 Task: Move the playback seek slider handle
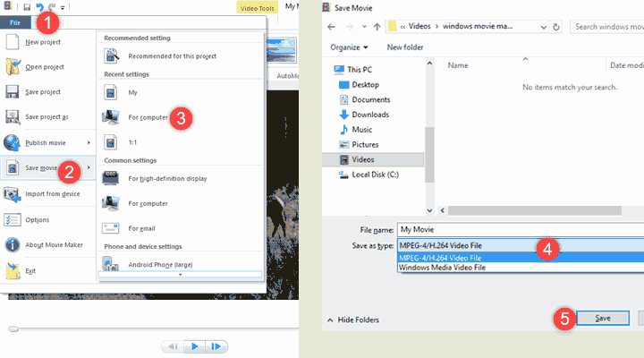pyautogui.click(x=13, y=328)
